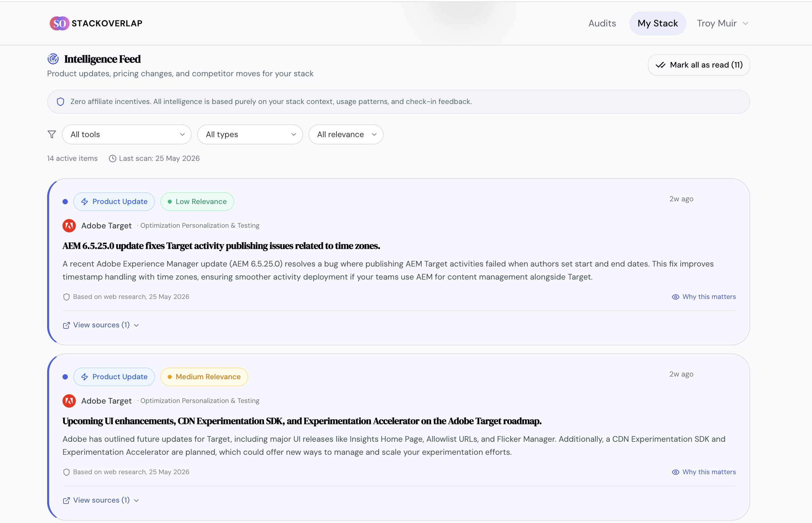Click lightning icon on AEM card's Product Update badge
This screenshot has width=812, height=523.
click(85, 202)
